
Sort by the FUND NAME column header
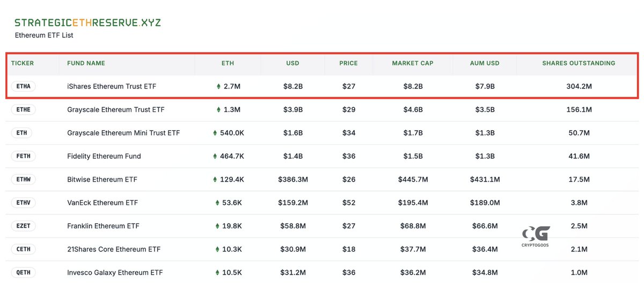point(86,63)
